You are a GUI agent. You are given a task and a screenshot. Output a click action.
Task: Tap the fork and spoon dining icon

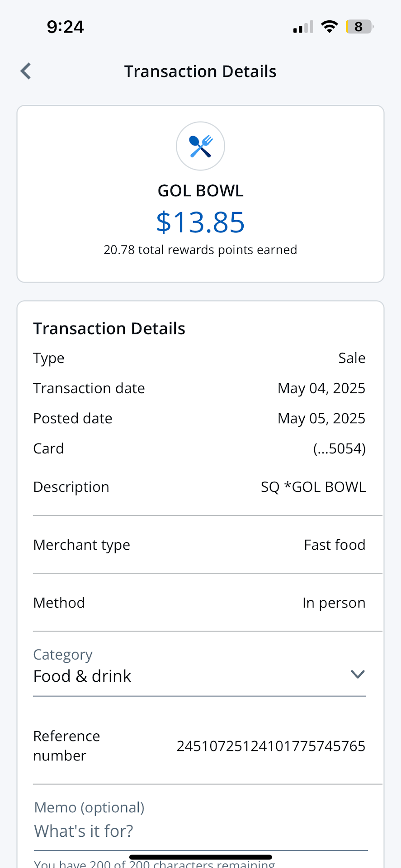pyautogui.click(x=200, y=146)
